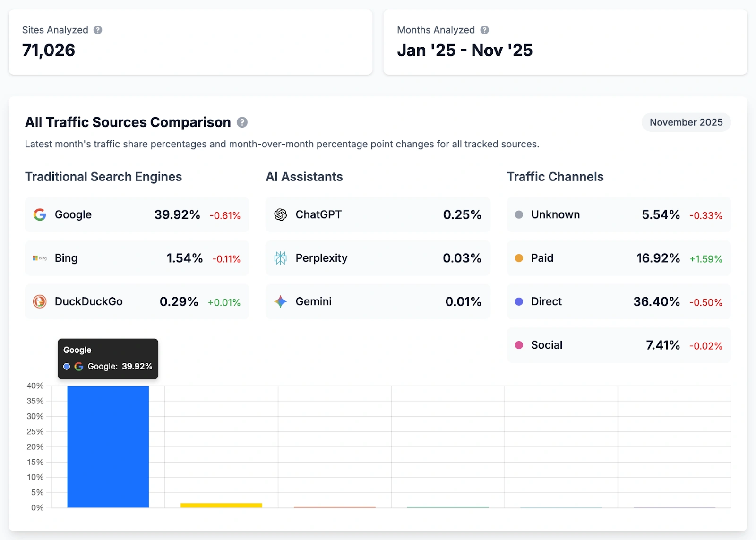Click the Gemini sparkle icon
Image resolution: width=756 pixels, height=540 pixels.
tap(281, 301)
